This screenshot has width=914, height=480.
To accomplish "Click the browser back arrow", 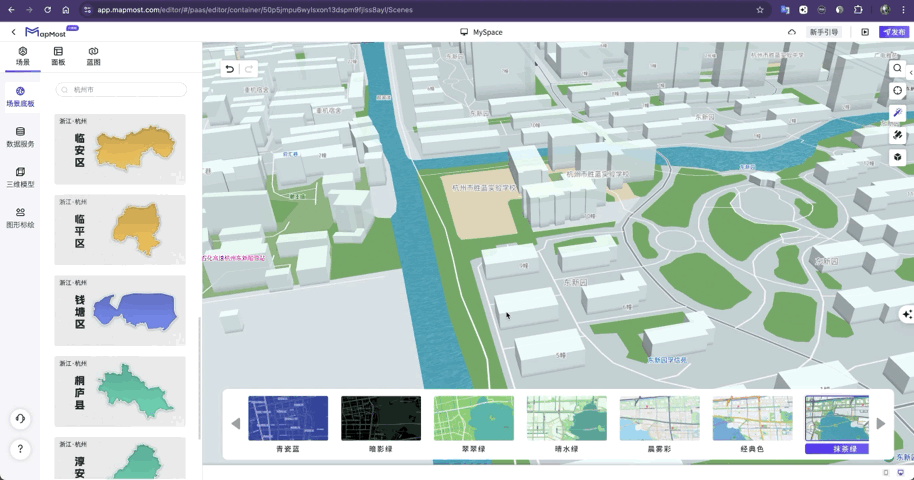I will tap(11, 10).
